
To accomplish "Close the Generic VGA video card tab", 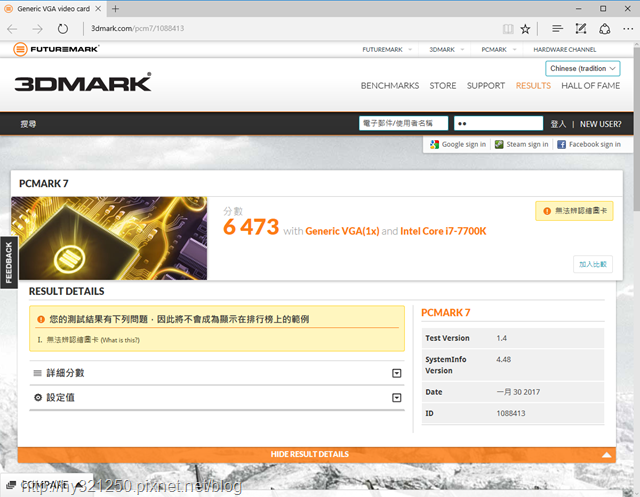I will point(98,9).
